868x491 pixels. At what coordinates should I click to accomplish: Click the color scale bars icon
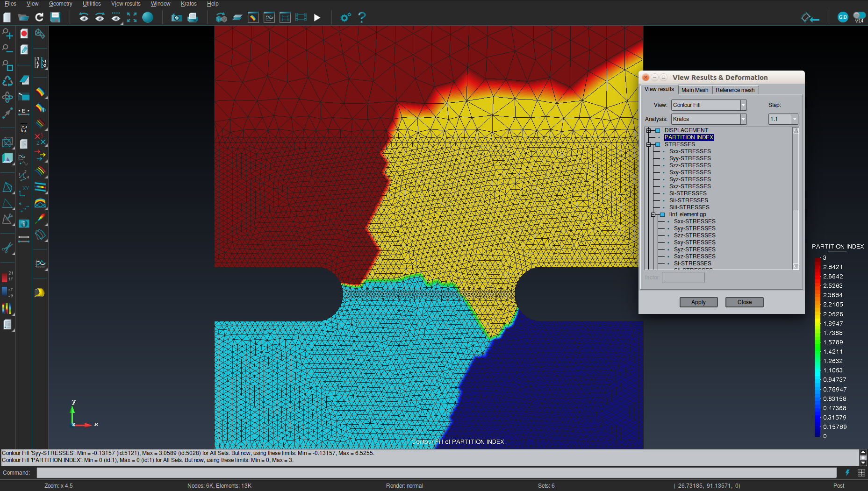tap(7, 308)
